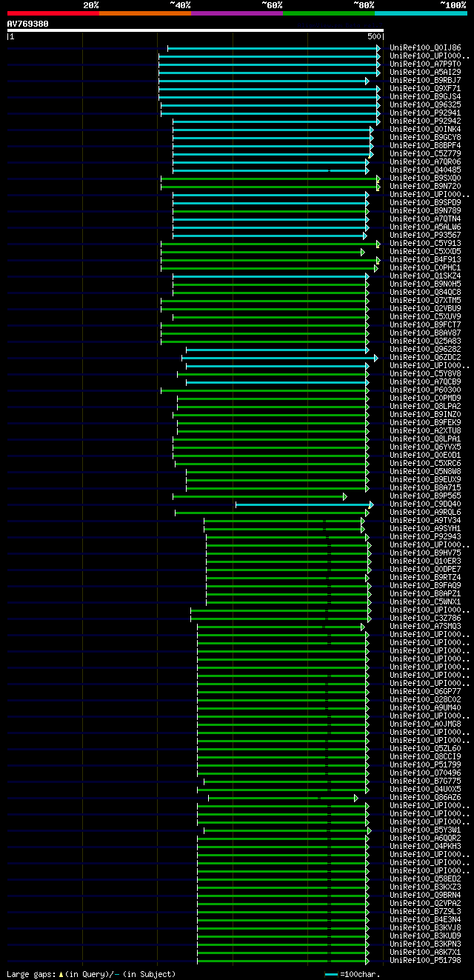
Task: Select the UniRef100_B9GJS4 label
Action: pos(425,97)
